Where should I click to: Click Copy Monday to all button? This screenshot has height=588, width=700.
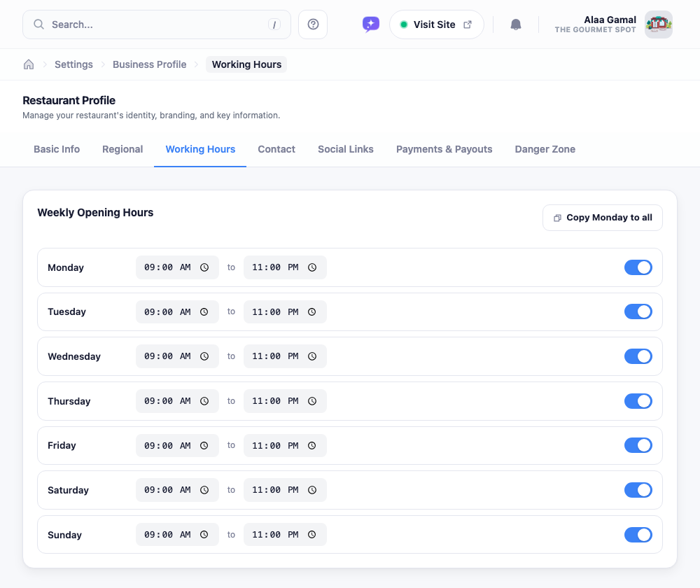coord(602,218)
